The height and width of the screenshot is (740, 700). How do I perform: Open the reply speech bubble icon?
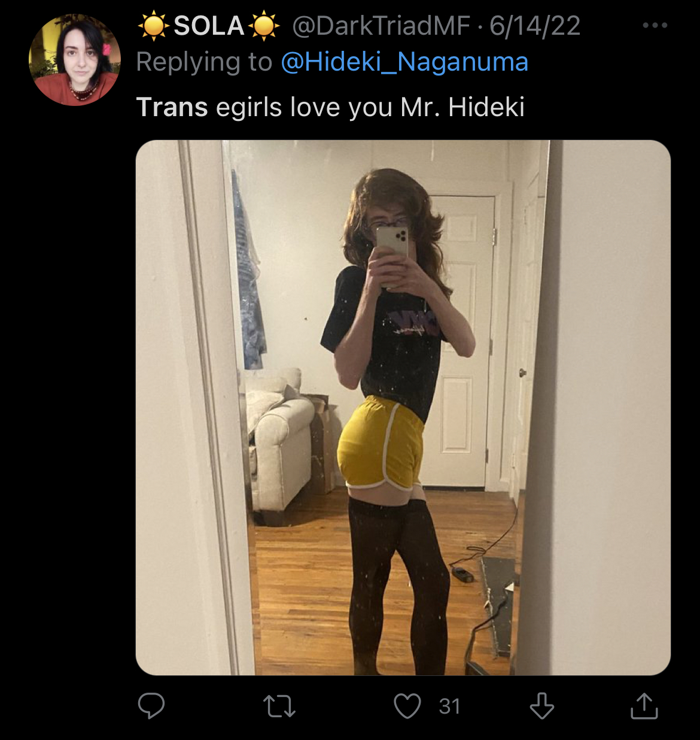151,706
